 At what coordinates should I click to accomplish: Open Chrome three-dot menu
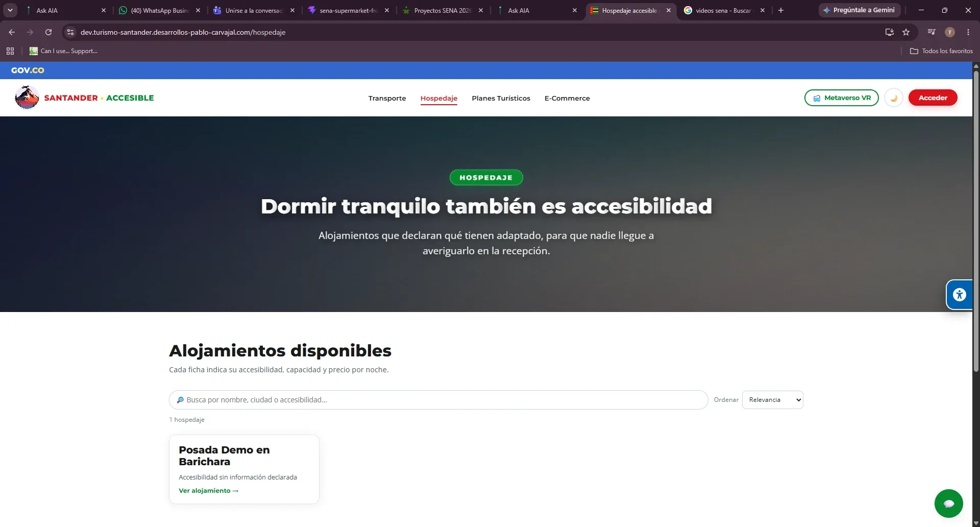coord(968,32)
